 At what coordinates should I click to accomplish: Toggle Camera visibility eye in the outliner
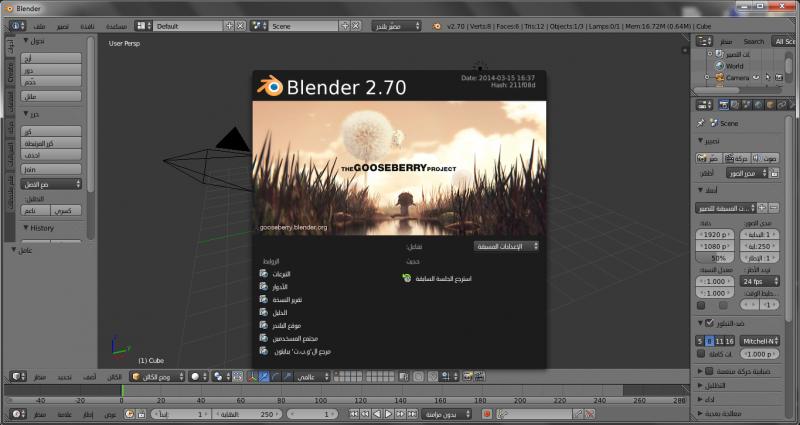tap(756, 78)
